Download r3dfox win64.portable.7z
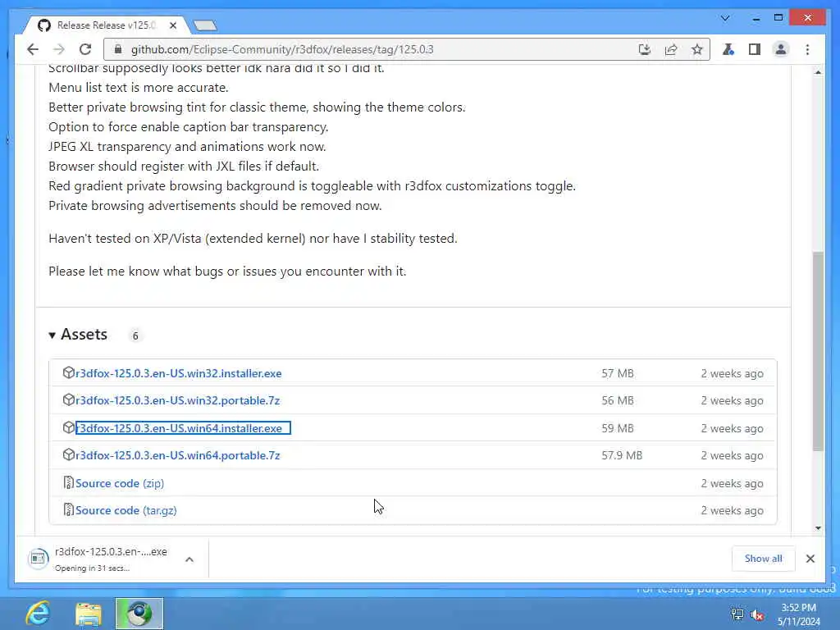The height and width of the screenshot is (630, 840). (x=177, y=455)
